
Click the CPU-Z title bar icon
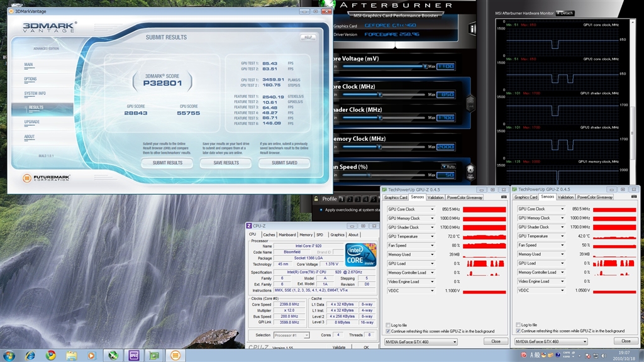point(249,226)
